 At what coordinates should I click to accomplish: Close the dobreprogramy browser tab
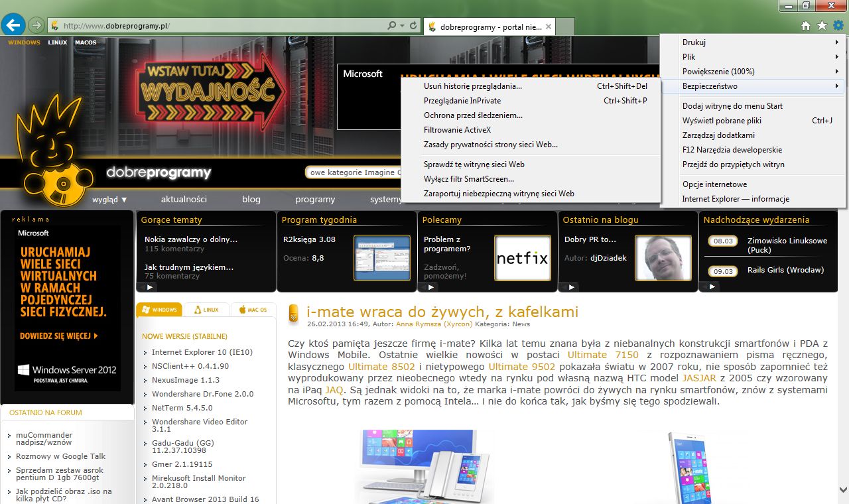[549, 27]
